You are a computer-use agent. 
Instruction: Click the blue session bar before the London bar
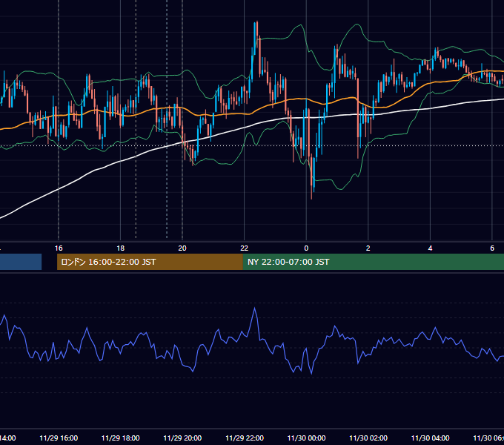point(21,262)
